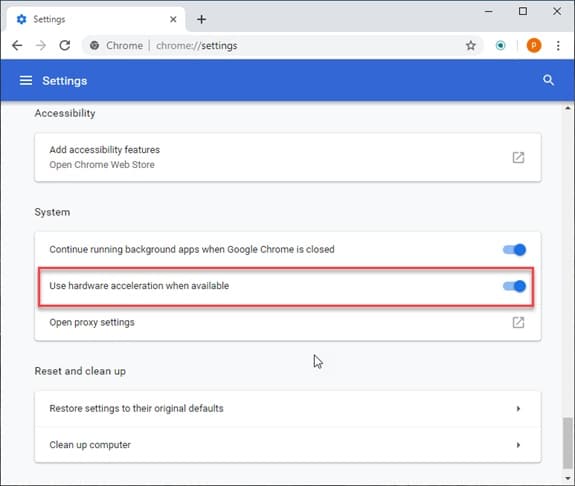575x486 pixels.
Task: Open the Settings hamburger menu
Action: (26, 80)
